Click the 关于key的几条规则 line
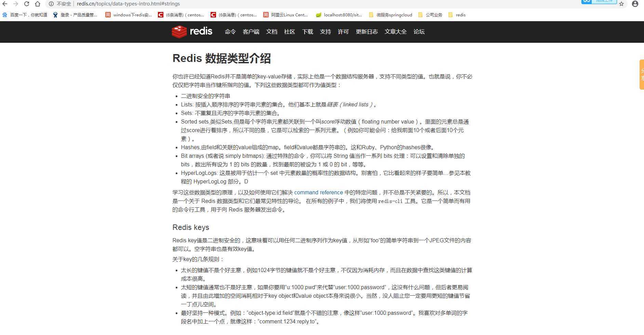Viewport: 644px width, 335px height. click(x=198, y=259)
